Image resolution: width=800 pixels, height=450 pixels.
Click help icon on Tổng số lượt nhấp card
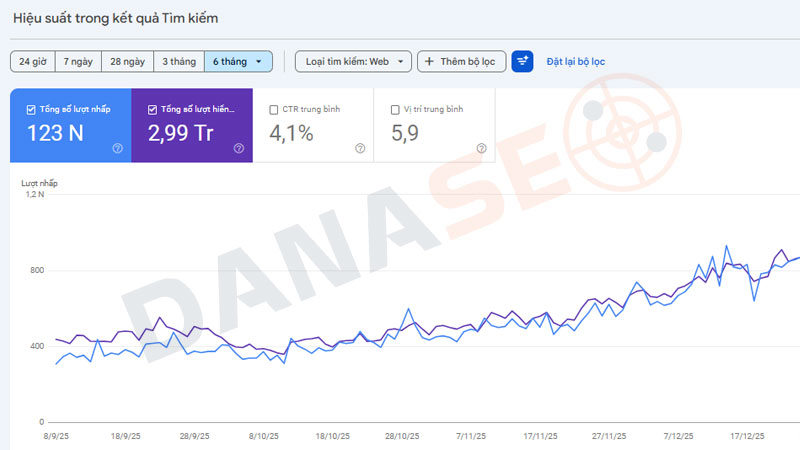click(x=118, y=148)
